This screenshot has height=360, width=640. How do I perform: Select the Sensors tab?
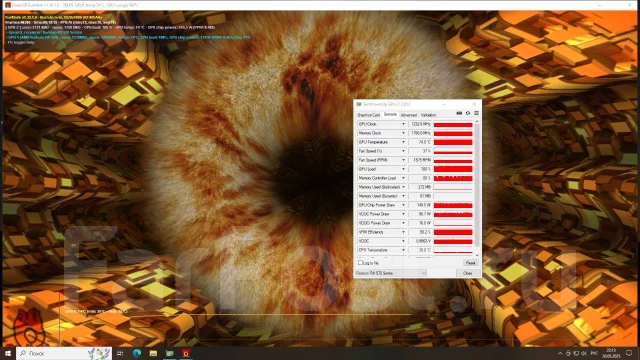coord(390,115)
